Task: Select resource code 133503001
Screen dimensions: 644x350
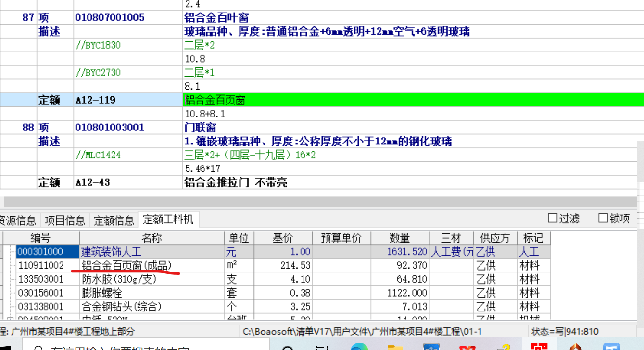Action: (47, 279)
